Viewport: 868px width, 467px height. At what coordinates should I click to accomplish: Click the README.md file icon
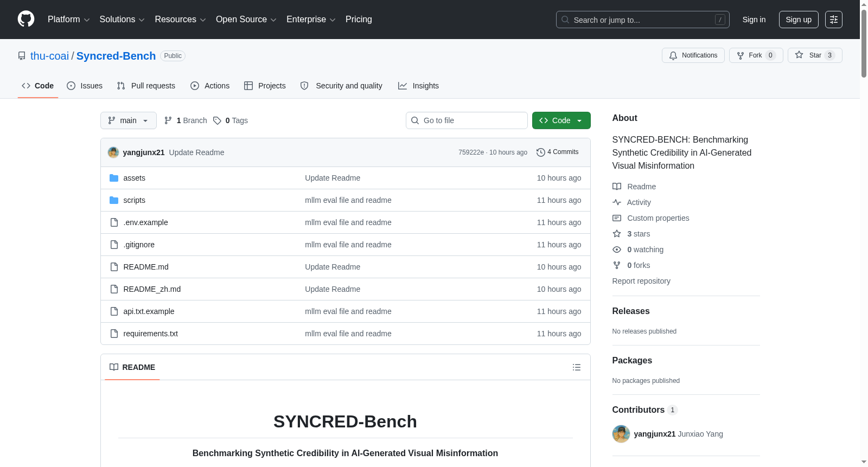(x=114, y=267)
